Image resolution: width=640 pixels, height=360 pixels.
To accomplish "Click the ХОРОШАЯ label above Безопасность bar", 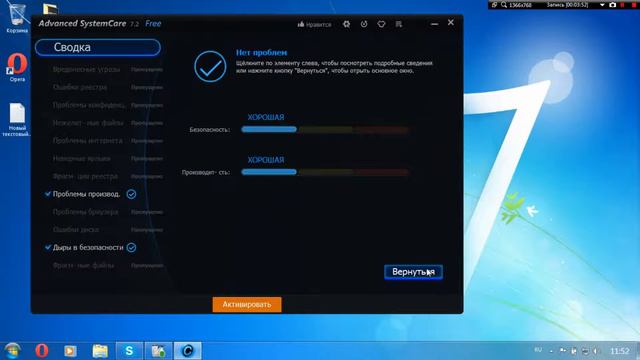I will 266,117.
